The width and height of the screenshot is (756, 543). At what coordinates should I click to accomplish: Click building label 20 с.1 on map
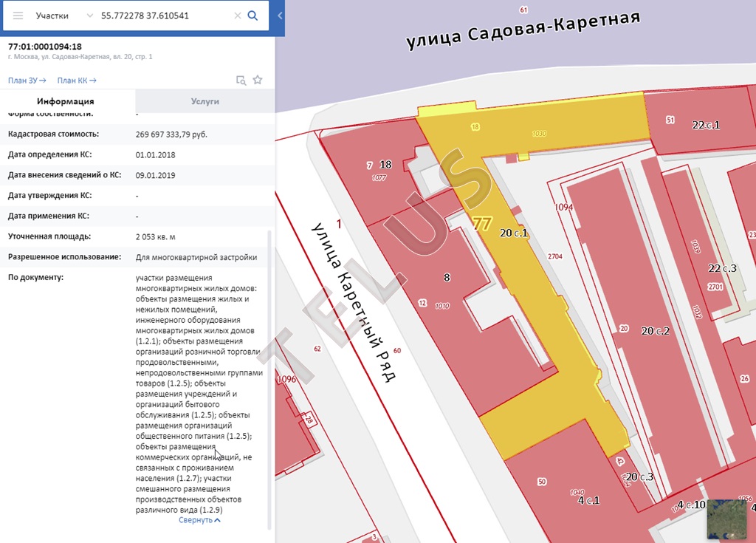pyautogui.click(x=514, y=233)
